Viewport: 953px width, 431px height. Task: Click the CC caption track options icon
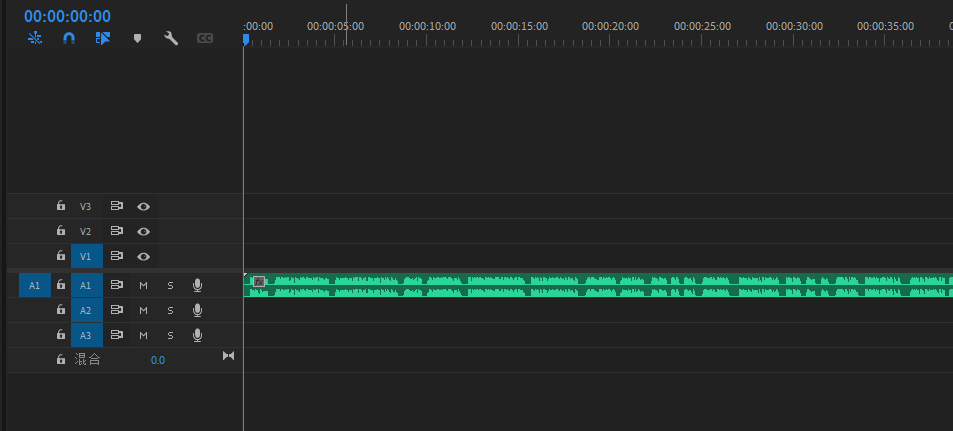[x=205, y=38]
